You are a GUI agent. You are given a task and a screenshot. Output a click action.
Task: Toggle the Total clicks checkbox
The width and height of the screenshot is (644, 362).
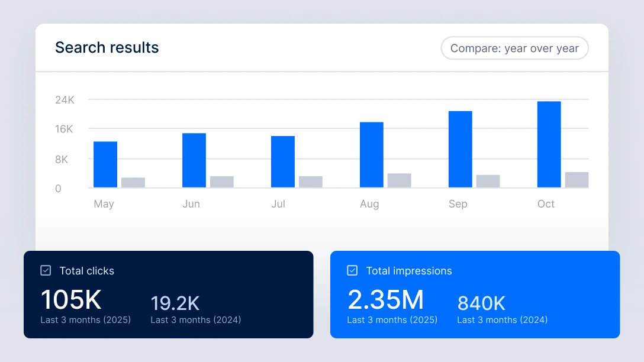pyautogui.click(x=46, y=270)
